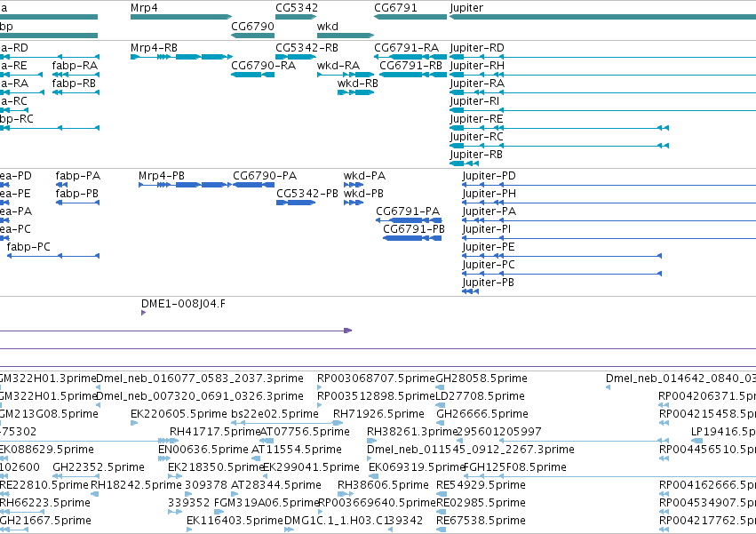Select the DME1-008J04.F feature label
The height and width of the screenshot is (534, 756).
[183, 304]
